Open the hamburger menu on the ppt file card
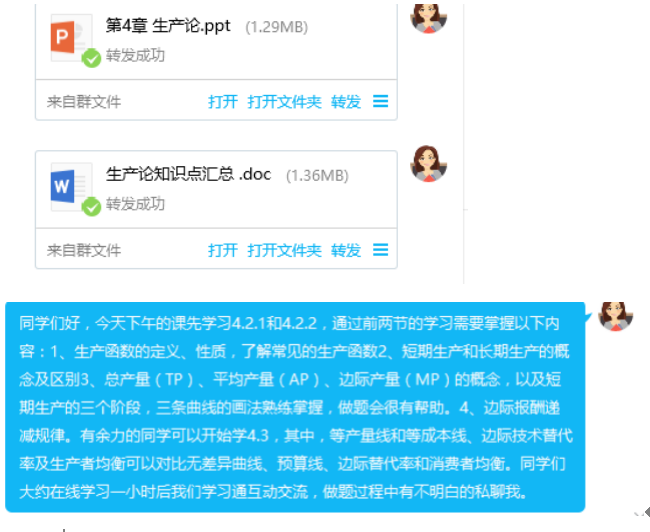Image resolution: width=650 pixels, height=532 pixels. 380,101
